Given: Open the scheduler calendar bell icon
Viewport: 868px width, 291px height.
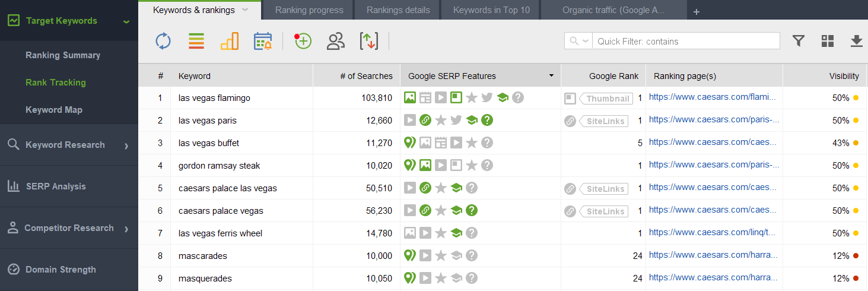Looking at the screenshot, I should [263, 41].
